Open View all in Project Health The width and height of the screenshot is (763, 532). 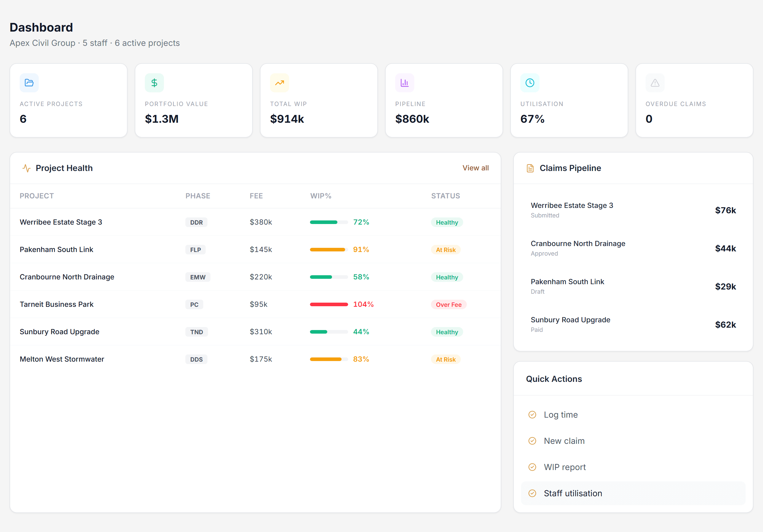click(x=476, y=168)
